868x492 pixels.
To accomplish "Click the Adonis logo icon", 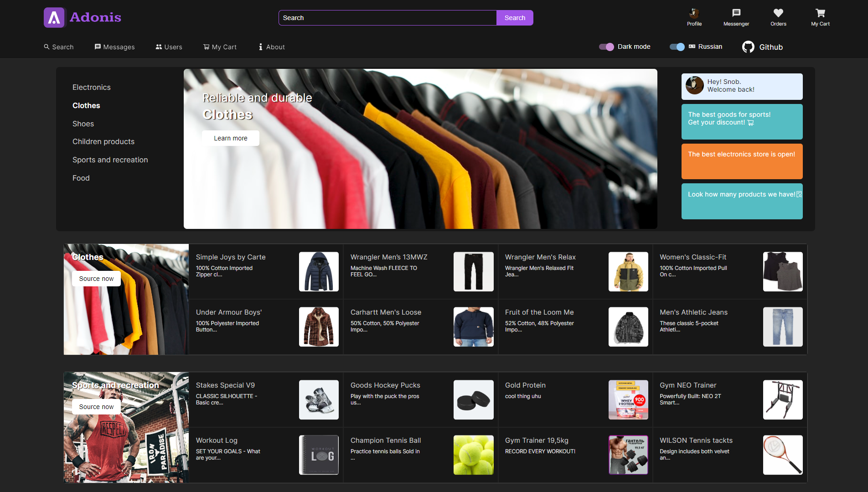I will (x=54, y=17).
